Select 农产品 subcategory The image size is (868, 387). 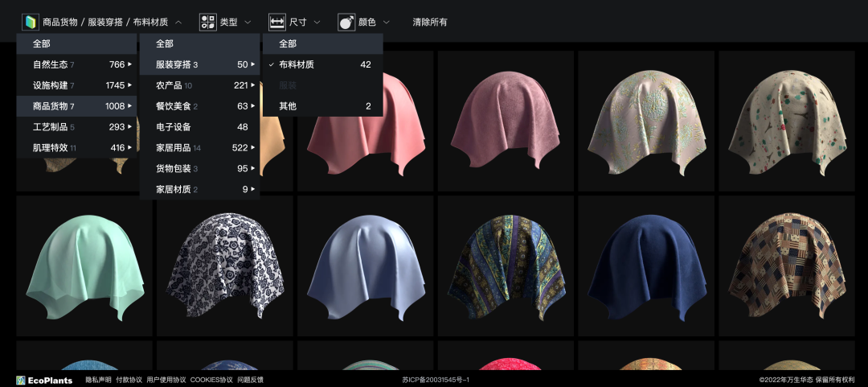[200, 85]
